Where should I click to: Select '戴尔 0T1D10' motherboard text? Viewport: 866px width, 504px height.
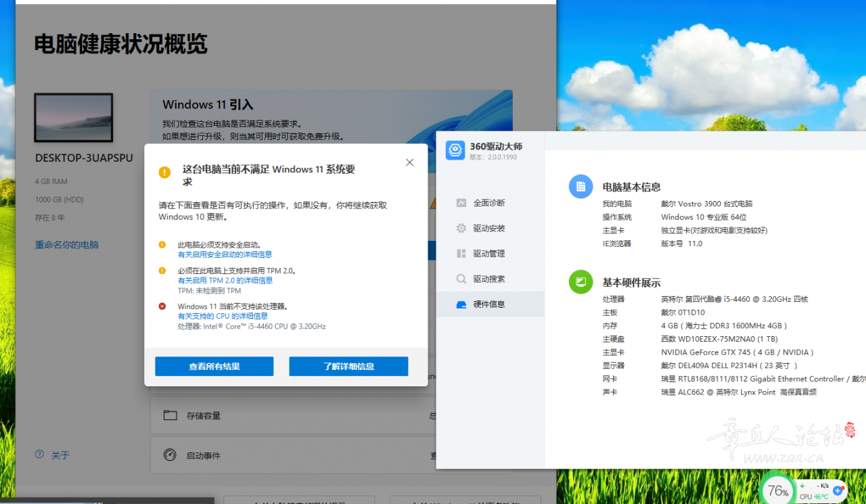click(x=683, y=313)
